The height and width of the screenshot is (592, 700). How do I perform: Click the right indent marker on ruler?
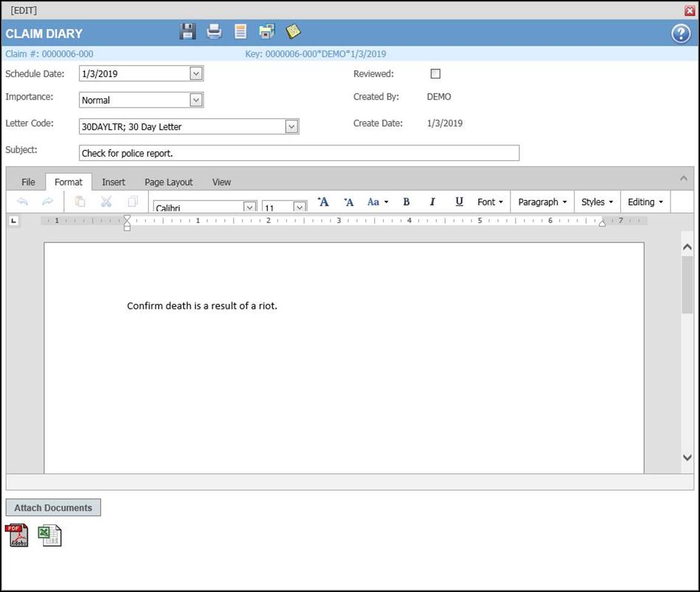[602, 222]
